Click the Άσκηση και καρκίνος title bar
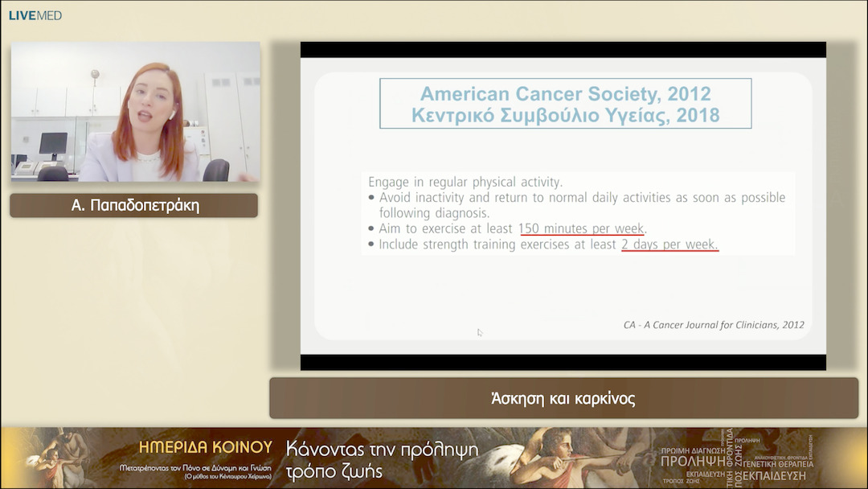Image resolution: width=868 pixels, height=489 pixels. 563,399
